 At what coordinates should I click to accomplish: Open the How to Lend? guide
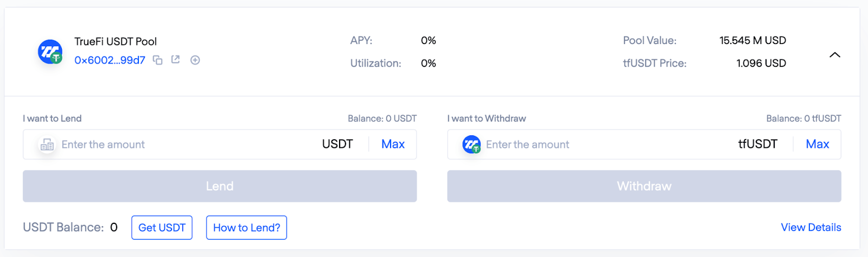(x=246, y=228)
